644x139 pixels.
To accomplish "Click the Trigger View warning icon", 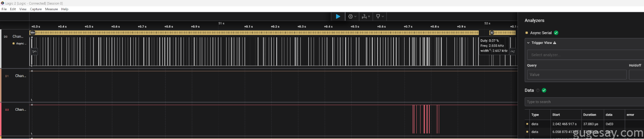I will 555,43.
